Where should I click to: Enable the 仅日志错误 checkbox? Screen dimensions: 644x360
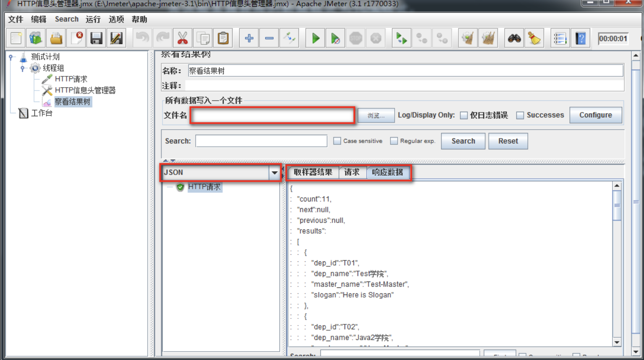tap(464, 115)
